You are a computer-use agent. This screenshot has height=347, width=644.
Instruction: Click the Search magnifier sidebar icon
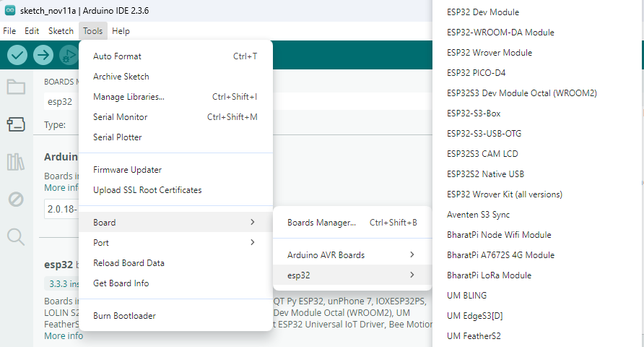coord(16,236)
